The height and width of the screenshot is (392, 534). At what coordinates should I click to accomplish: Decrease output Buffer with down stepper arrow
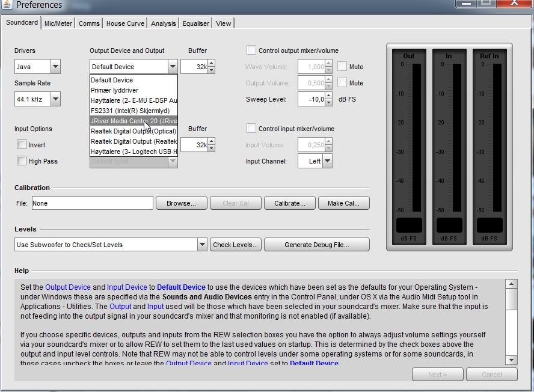click(x=211, y=70)
